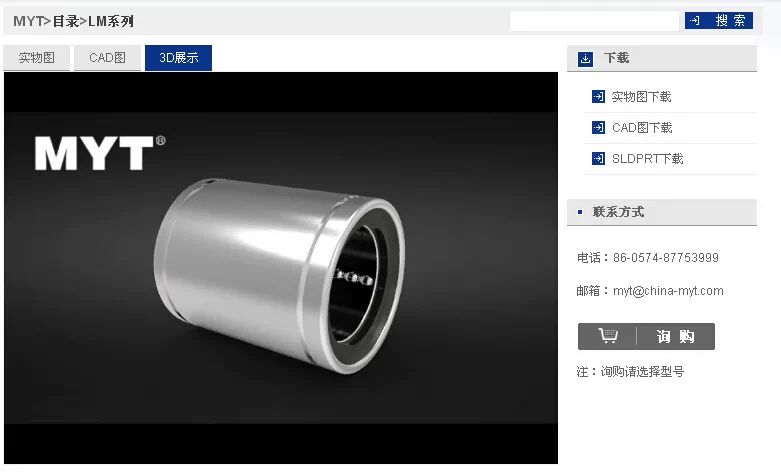
Task: Click the arrow icon in the 搜索 button
Action: coord(695,20)
